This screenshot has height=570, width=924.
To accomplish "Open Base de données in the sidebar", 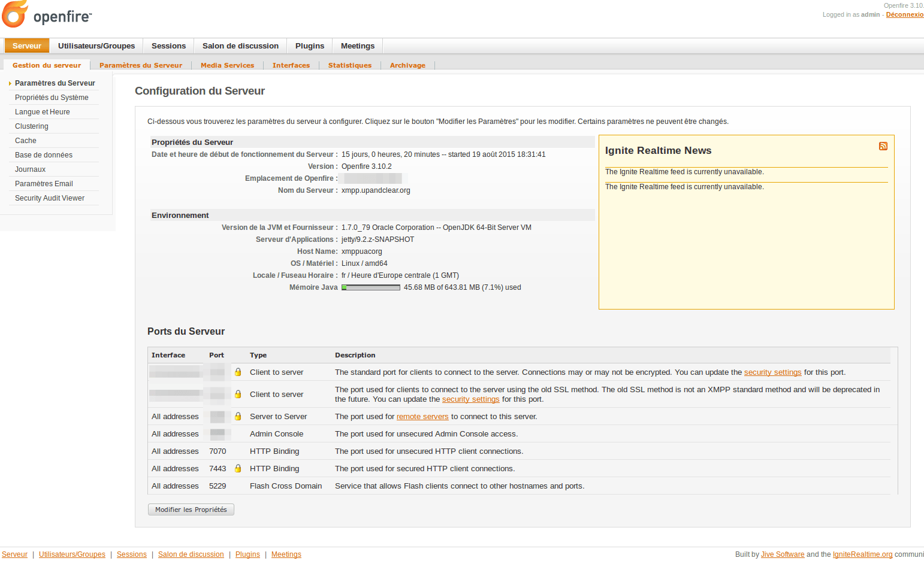I will (x=44, y=155).
